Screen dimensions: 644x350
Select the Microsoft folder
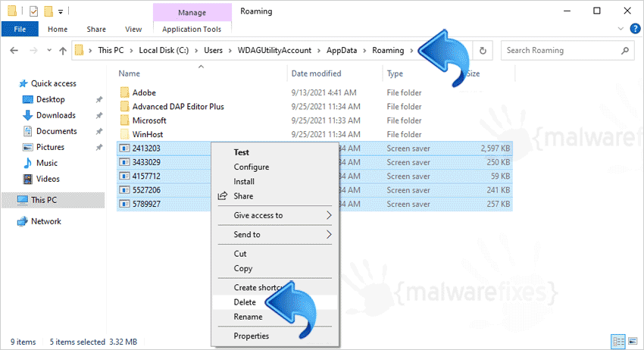pyautogui.click(x=149, y=120)
